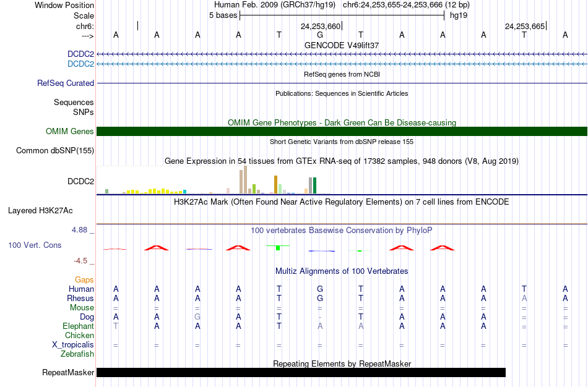This screenshot has width=588, height=387.
Task: Click the 'Gene Expression in 54 tissues' title
Action: [342, 161]
